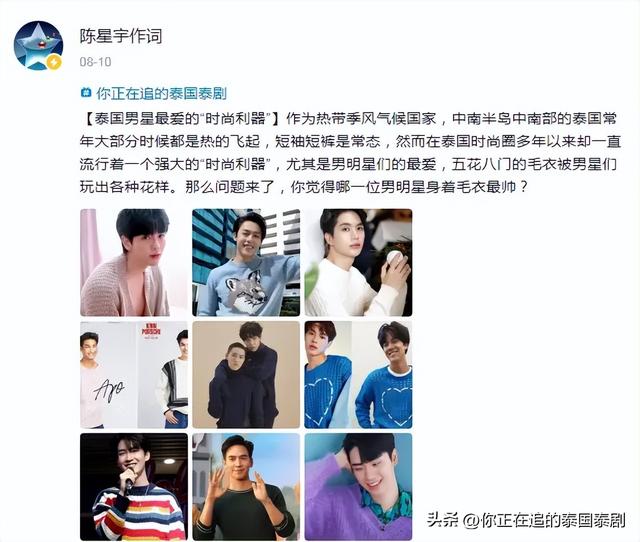
Task: Click the yellow verified badge on avatar
Action: coord(54,62)
